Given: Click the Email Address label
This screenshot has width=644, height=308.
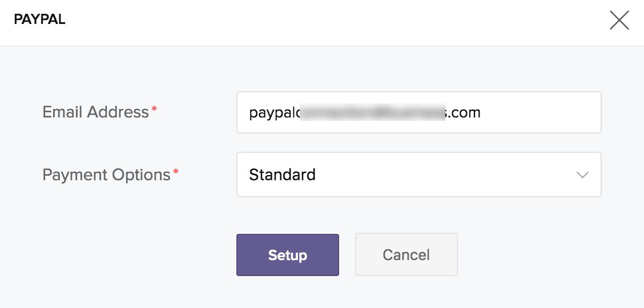Looking at the screenshot, I should [96, 112].
